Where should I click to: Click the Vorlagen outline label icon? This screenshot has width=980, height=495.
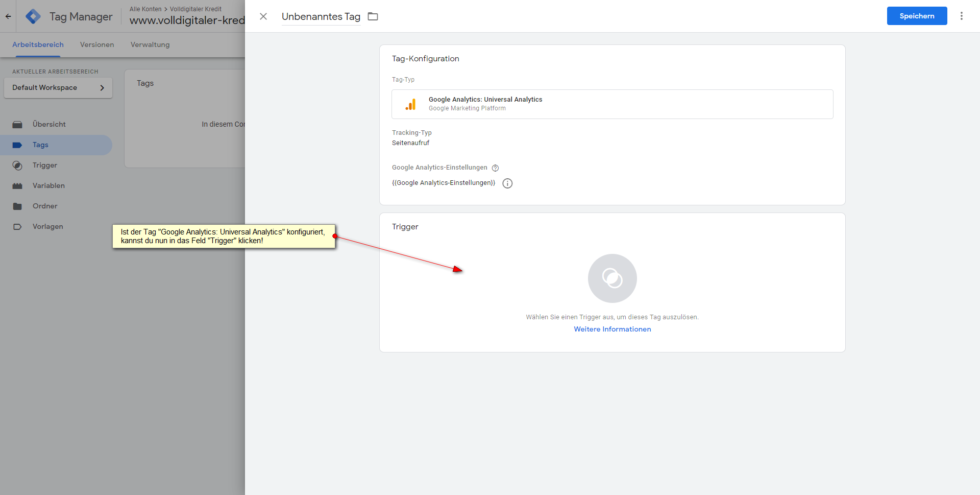17,226
